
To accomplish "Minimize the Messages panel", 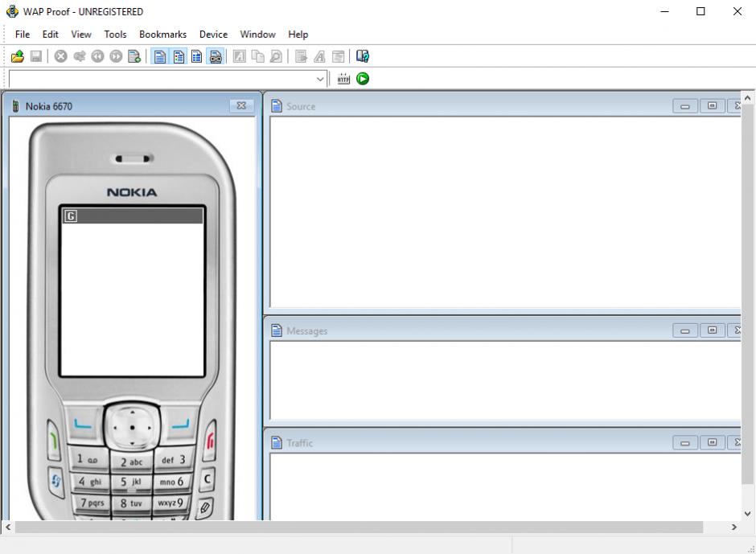I will tap(685, 330).
